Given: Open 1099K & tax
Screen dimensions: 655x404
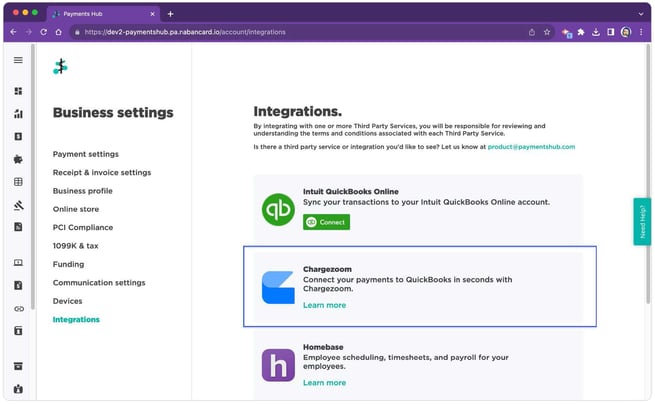Looking at the screenshot, I should click(x=76, y=246).
